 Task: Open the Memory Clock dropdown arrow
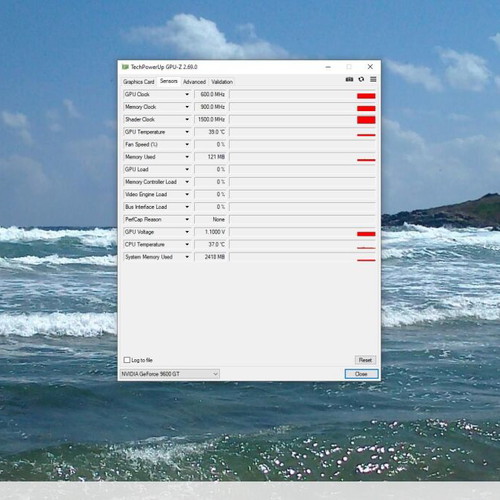pyautogui.click(x=187, y=107)
